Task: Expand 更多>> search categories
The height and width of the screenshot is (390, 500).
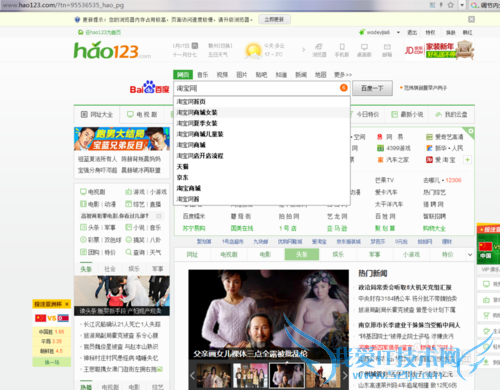Action: pos(343,75)
